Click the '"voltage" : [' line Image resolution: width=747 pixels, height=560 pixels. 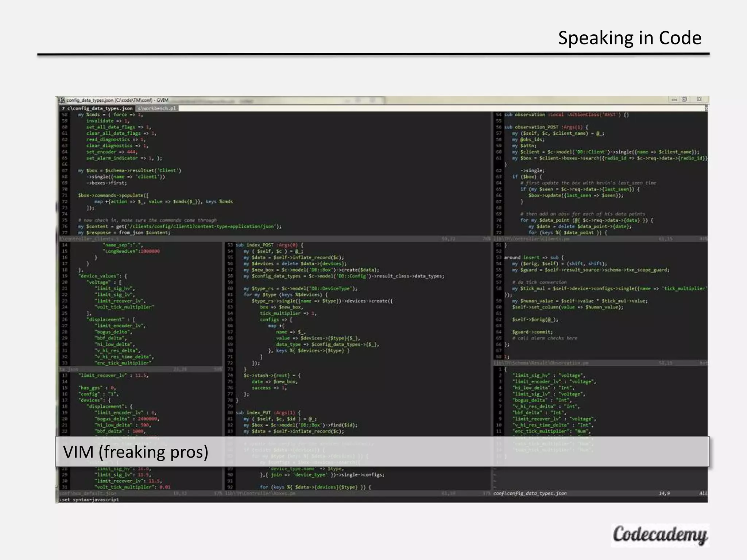(x=104, y=282)
